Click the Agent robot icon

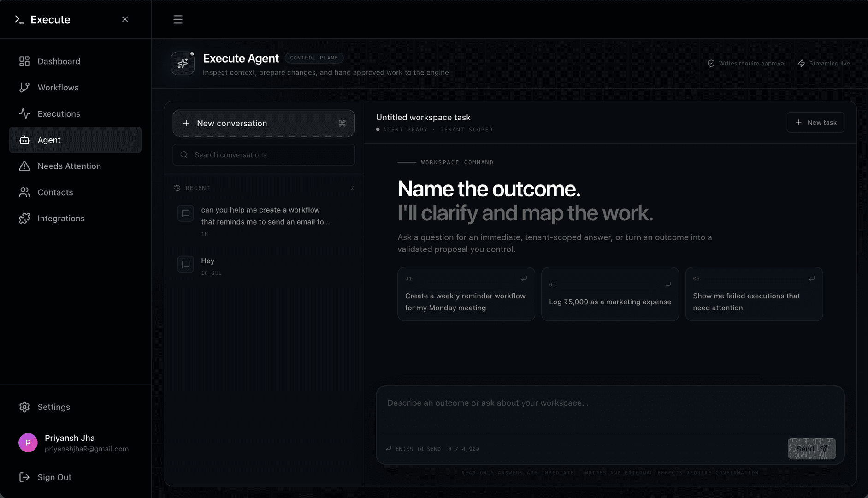pyautogui.click(x=24, y=140)
